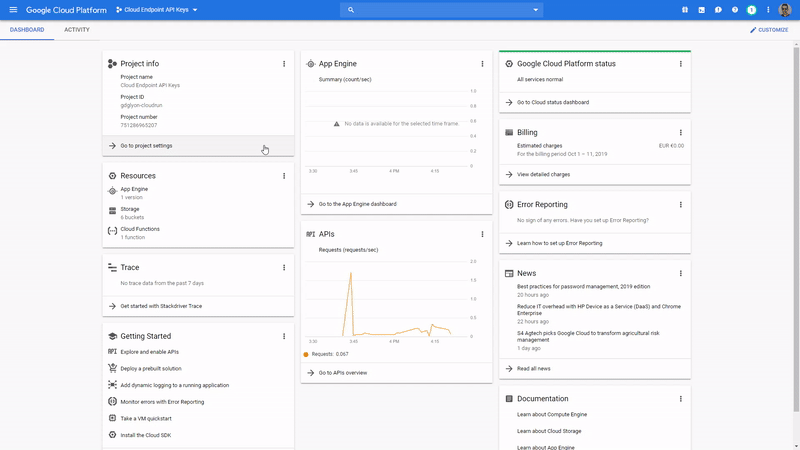This screenshot has height=450, width=800.
Task: Click the spike in APIs requests chart
Action: click(x=351, y=274)
